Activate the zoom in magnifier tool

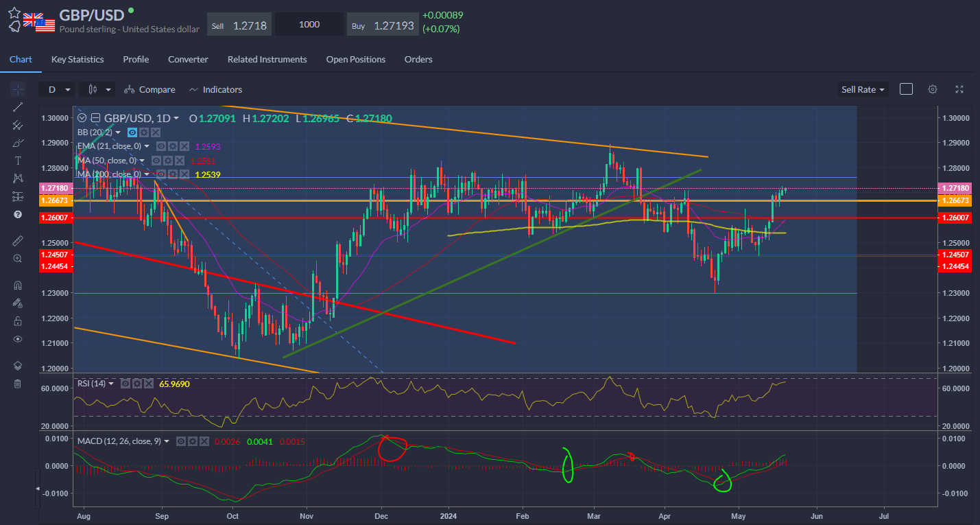pos(18,259)
